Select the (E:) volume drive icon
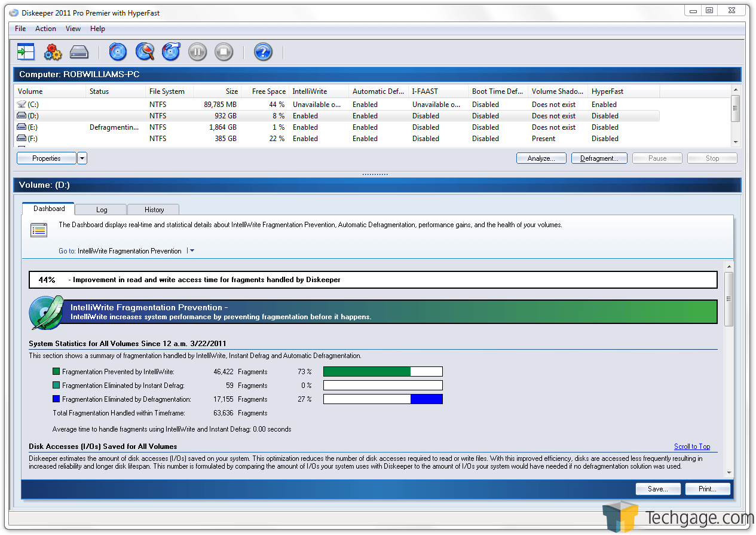This screenshot has width=756, height=535. point(22,127)
